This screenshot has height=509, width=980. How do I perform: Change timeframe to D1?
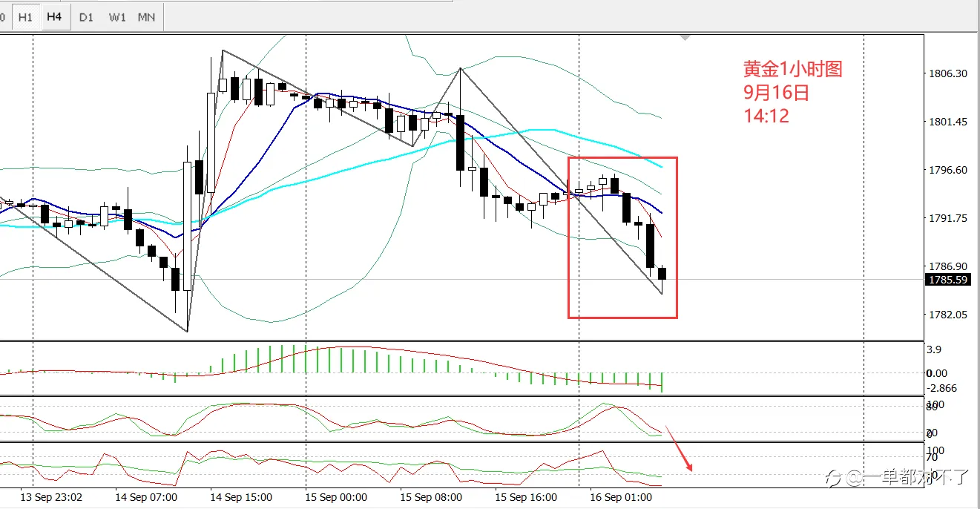click(86, 16)
